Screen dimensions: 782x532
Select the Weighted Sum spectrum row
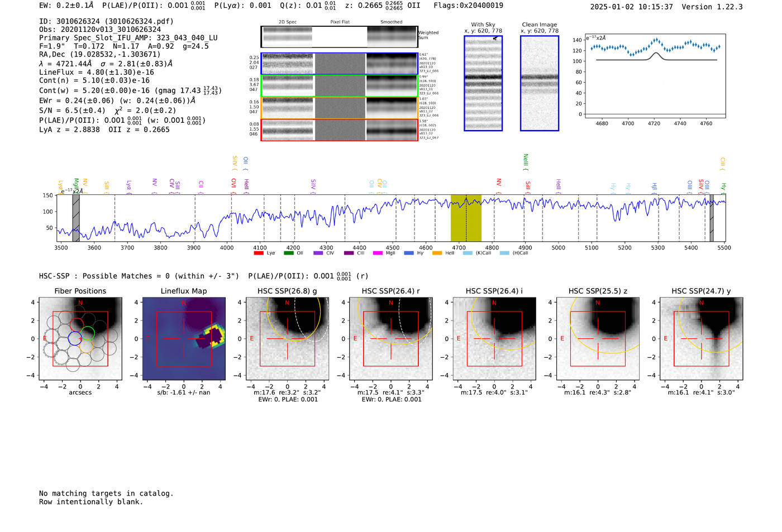339,37
